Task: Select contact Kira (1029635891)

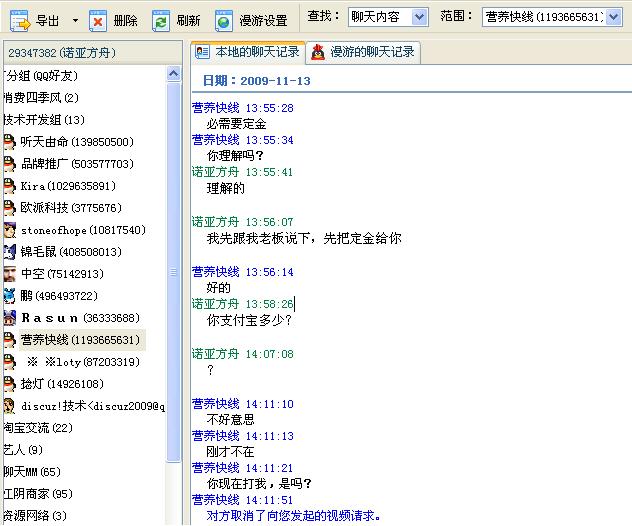Action: coord(68,186)
